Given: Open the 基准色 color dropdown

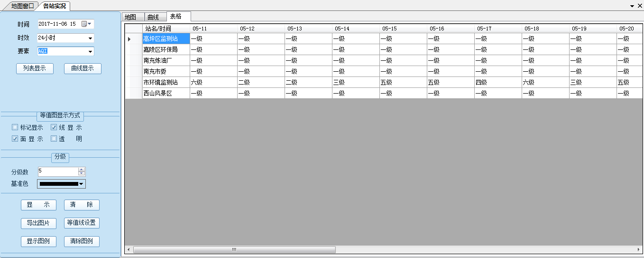Looking at the screenshot, I should tap(82, 184).
